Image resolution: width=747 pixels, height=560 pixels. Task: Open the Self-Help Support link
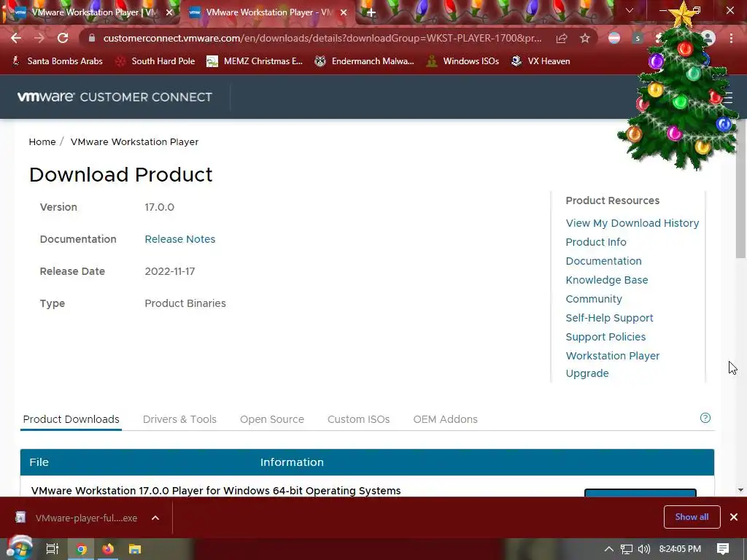point(609,318)
